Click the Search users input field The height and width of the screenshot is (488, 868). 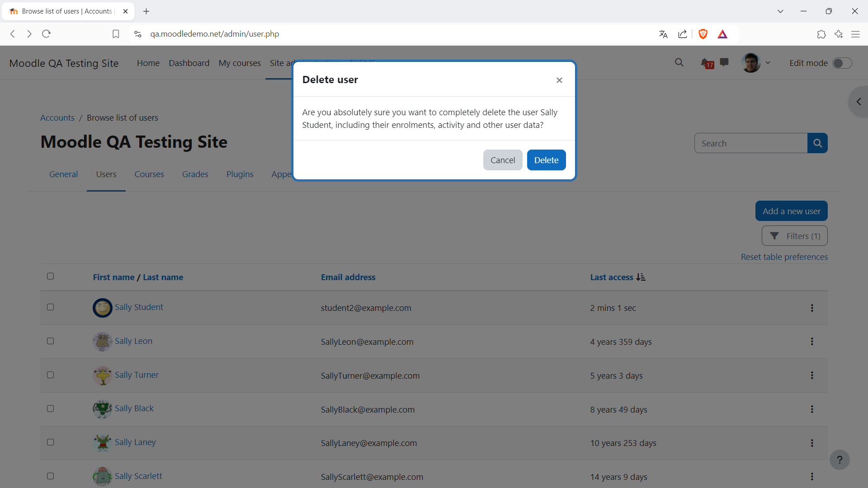coord(751,143)
